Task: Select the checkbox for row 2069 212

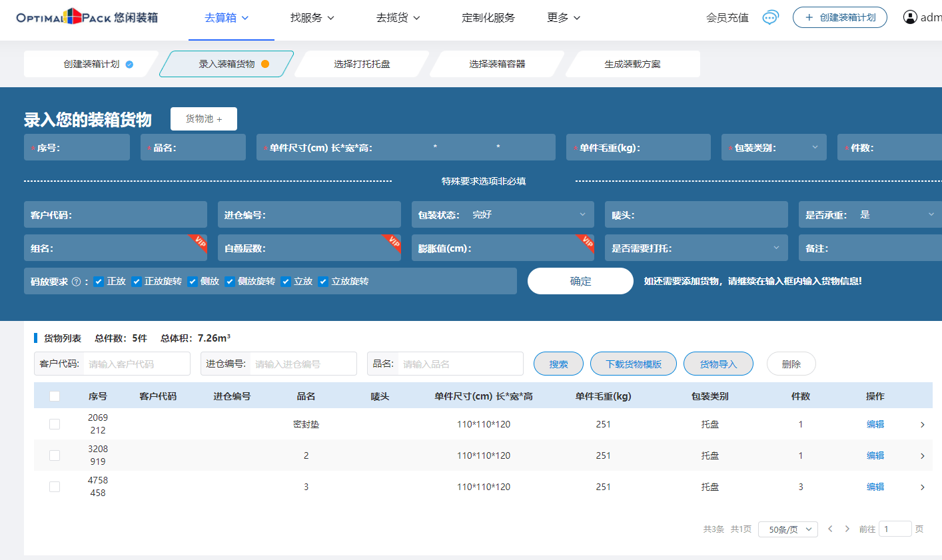Action: (x=55, y=424)
